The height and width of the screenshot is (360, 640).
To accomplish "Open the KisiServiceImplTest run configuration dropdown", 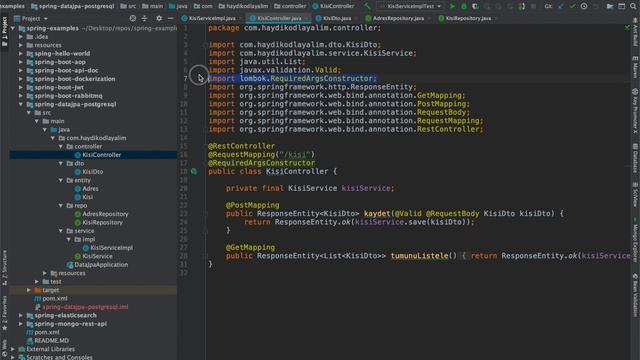I will pyautogui.click(x=411, y=6).
